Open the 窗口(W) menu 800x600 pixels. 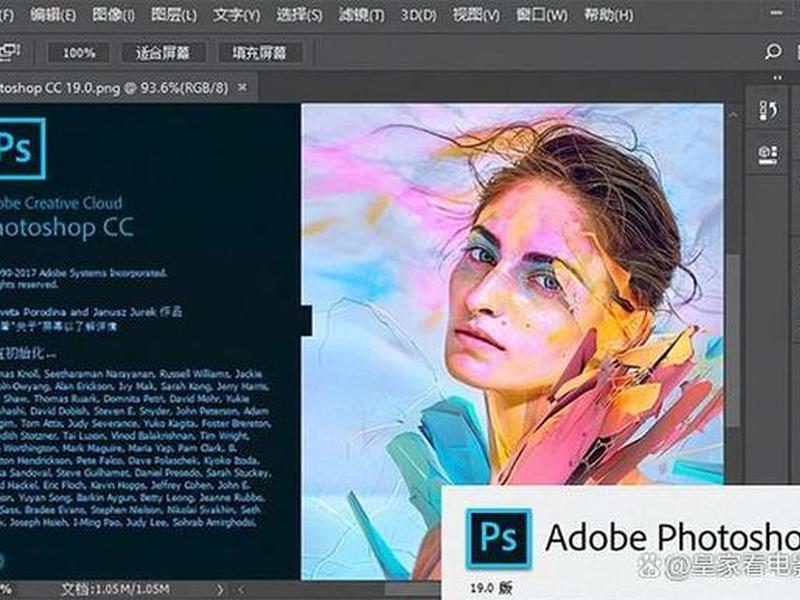point(541,15)
